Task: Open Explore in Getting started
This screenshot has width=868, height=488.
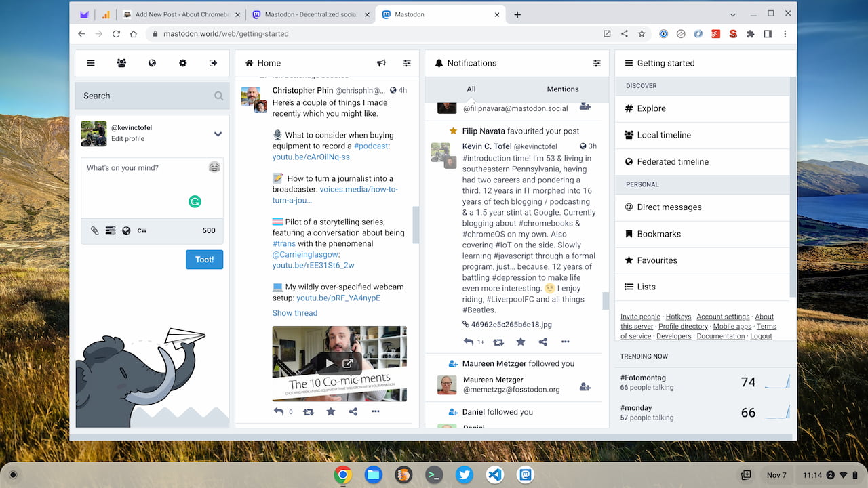Action: 703,108
